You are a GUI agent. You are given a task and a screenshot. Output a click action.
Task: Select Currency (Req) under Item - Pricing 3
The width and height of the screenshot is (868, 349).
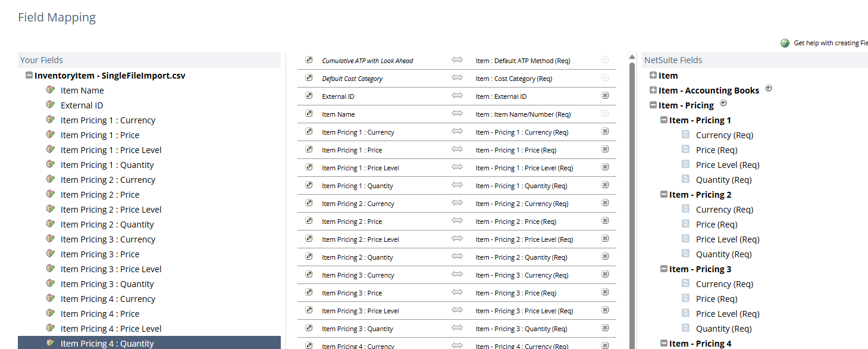[725, 284]
